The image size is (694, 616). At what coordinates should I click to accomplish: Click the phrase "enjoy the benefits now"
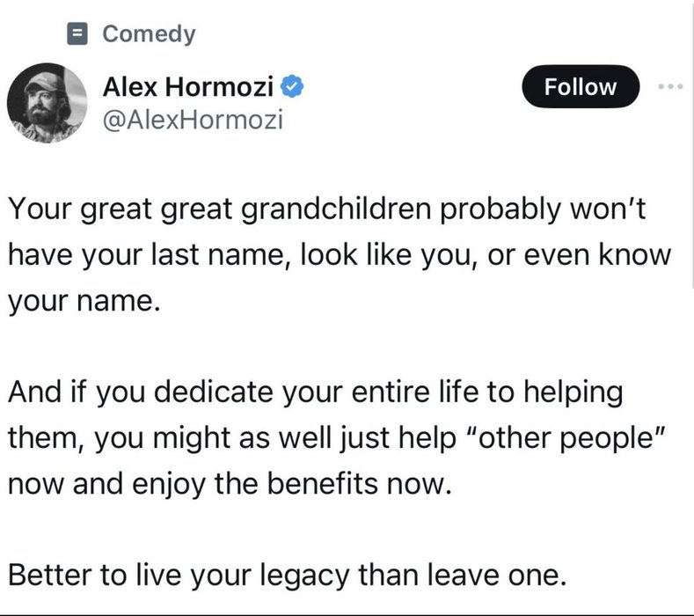click(x=292, y=484)
